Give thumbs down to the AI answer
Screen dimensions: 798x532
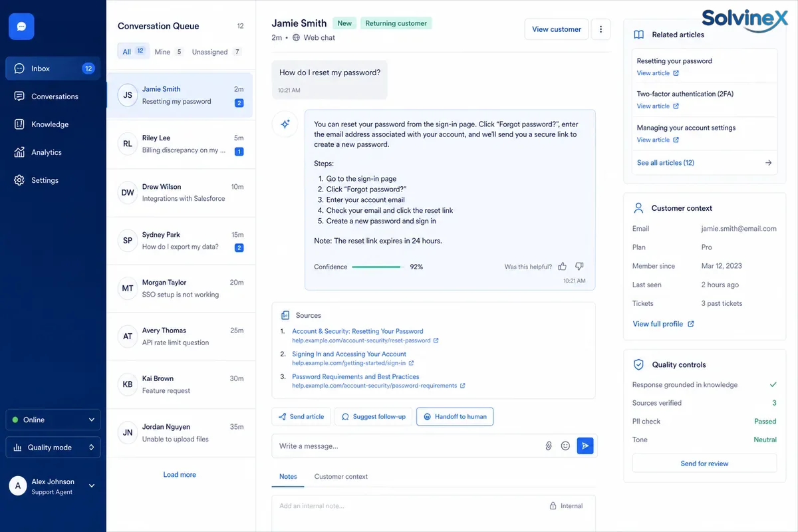(x=579, y=267)
